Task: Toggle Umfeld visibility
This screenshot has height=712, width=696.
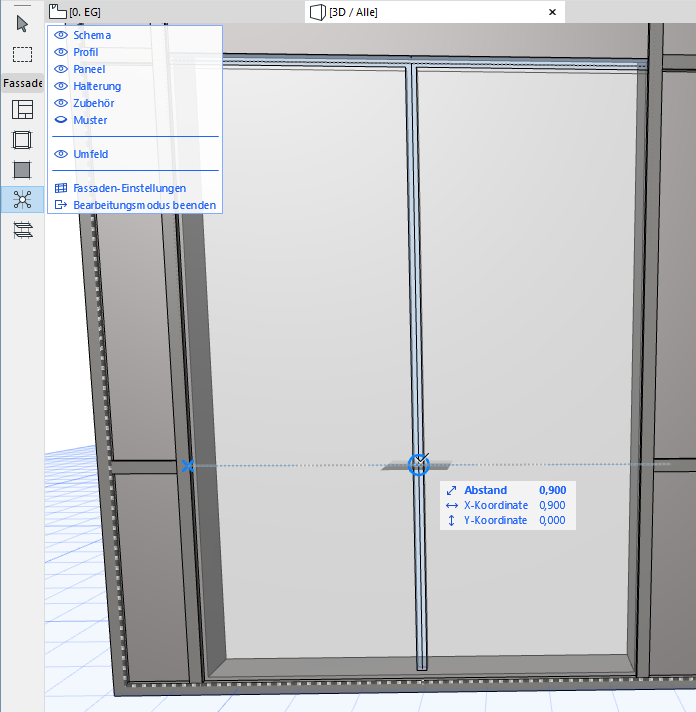Action: pyautogui.click(x=61, y=154)
